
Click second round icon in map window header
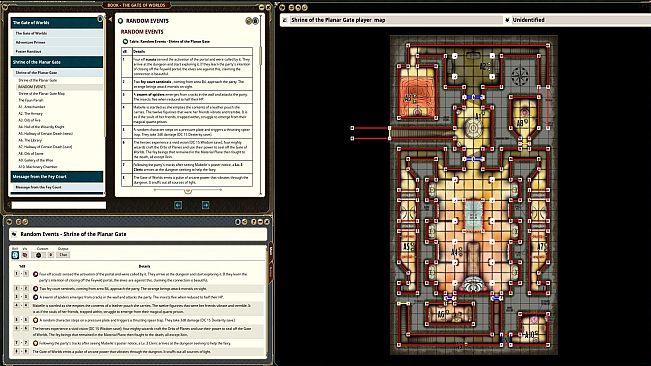point(291,7)
